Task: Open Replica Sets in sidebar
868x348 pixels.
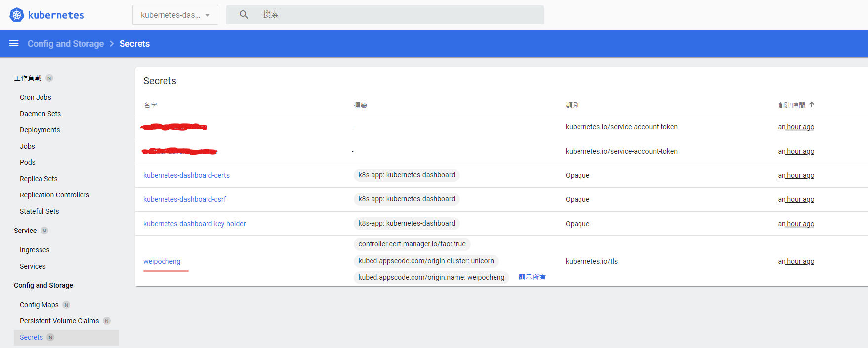Action: point(39,179)
